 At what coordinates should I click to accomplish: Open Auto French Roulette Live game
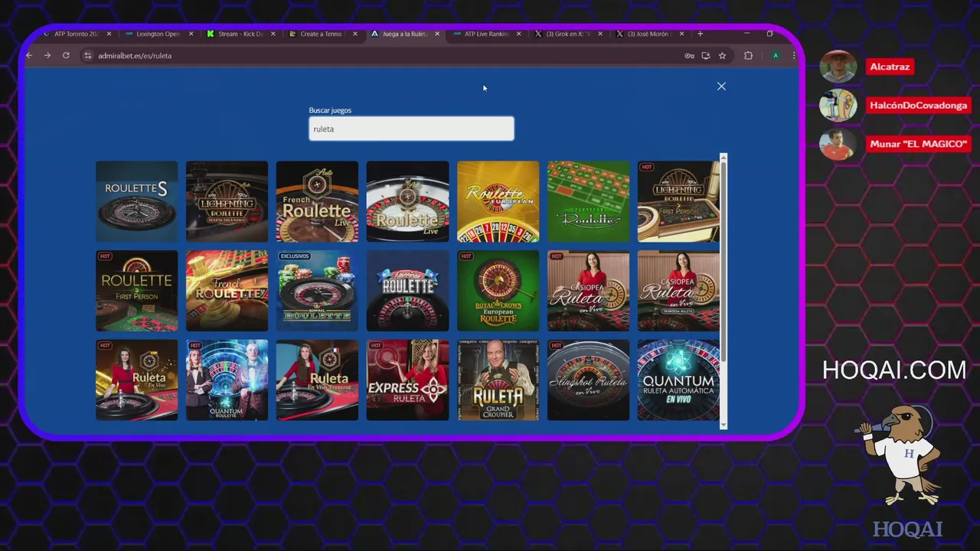point(317,201)
